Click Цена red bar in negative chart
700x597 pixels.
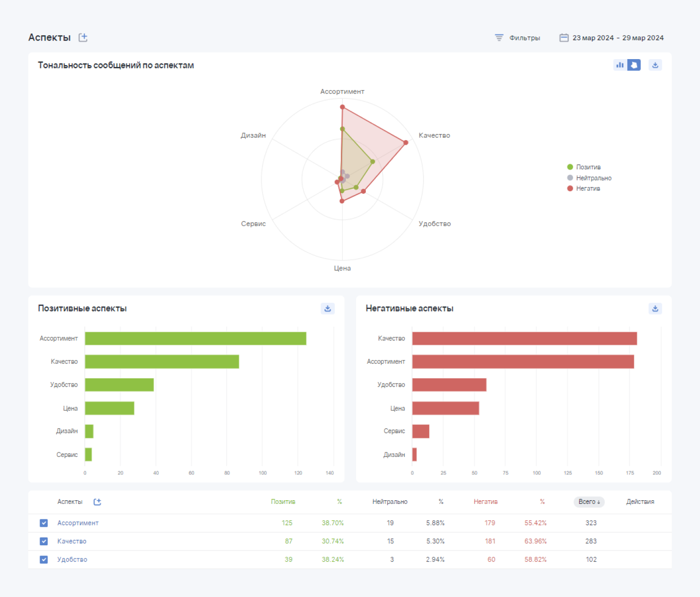[445, 408]
